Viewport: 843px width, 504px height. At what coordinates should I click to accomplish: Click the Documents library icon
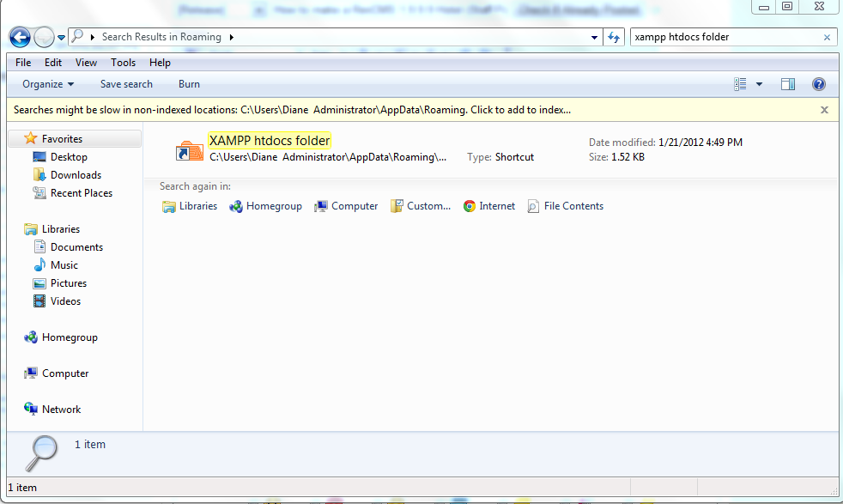(39, 247)
